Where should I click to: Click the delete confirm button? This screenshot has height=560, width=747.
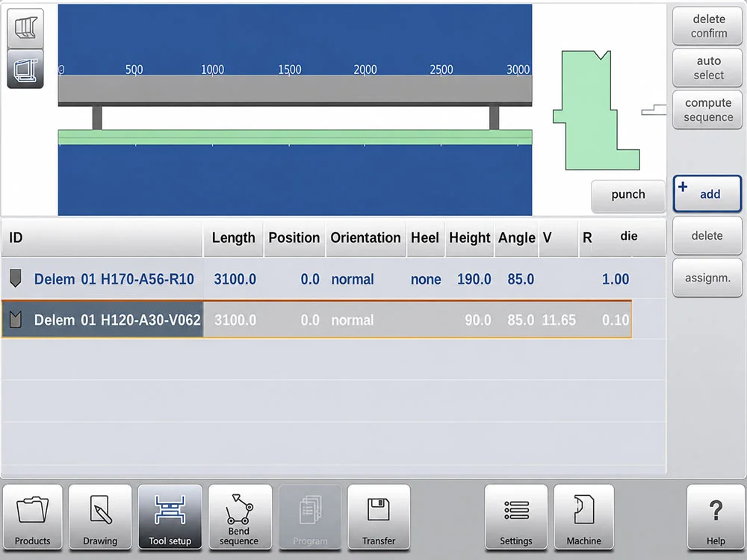coord(707,26)
